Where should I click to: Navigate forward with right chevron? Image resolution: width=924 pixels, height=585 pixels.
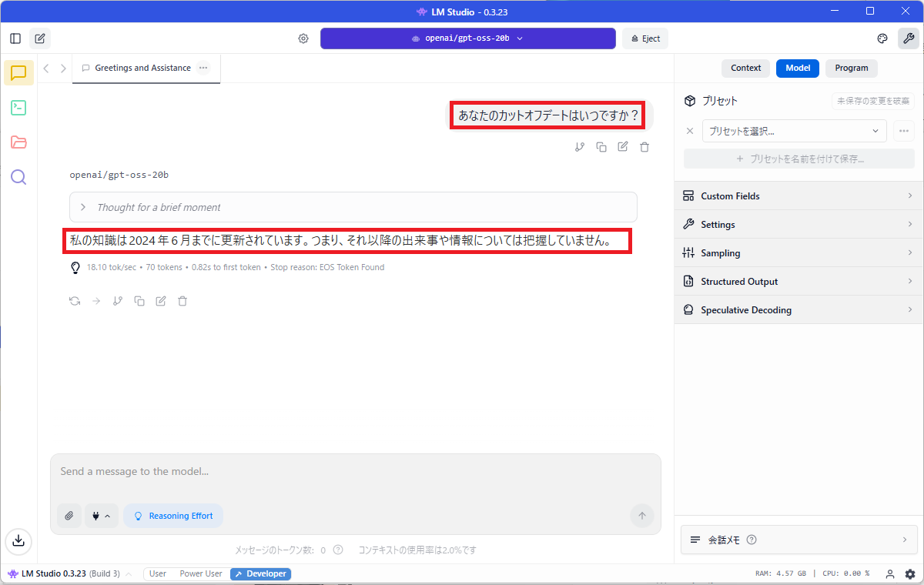(63, 69)
